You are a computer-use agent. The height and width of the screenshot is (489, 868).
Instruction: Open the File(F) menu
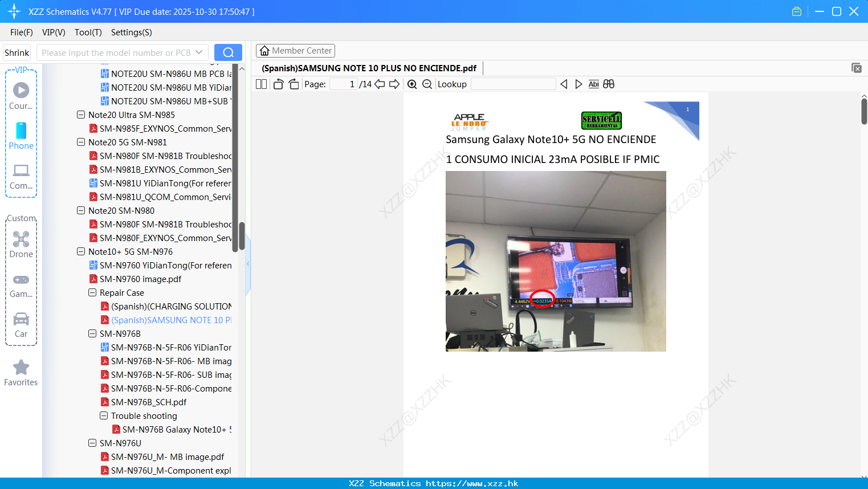22,32
